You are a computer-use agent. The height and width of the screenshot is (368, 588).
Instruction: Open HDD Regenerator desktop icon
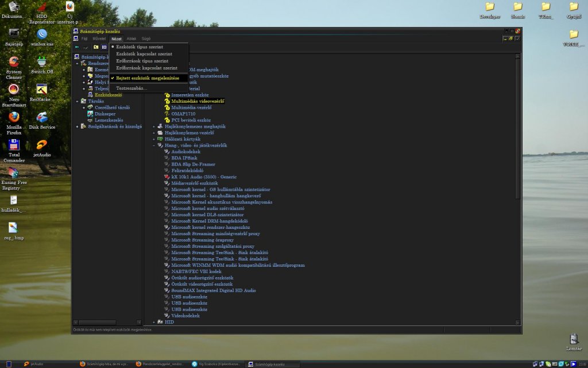click(x=41, y=11)
